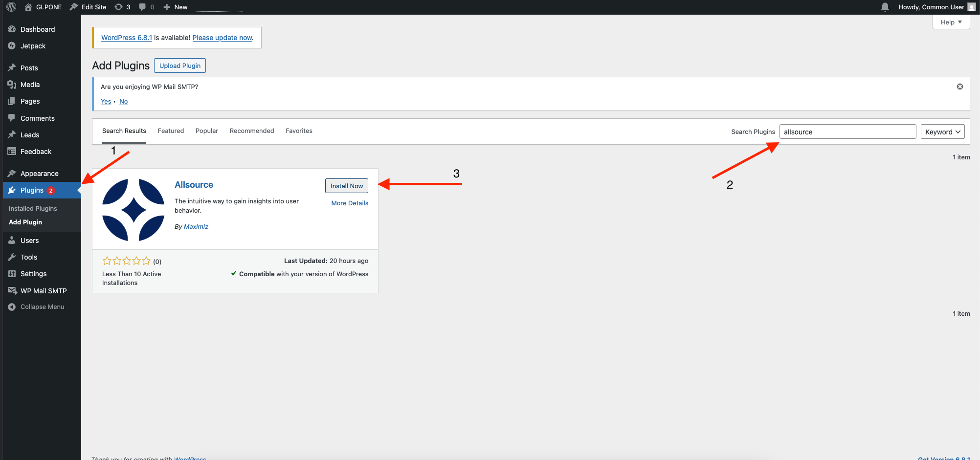Switch to the Popular tab
The height and width of the screenshot is (460, 980).
point(207,131)
